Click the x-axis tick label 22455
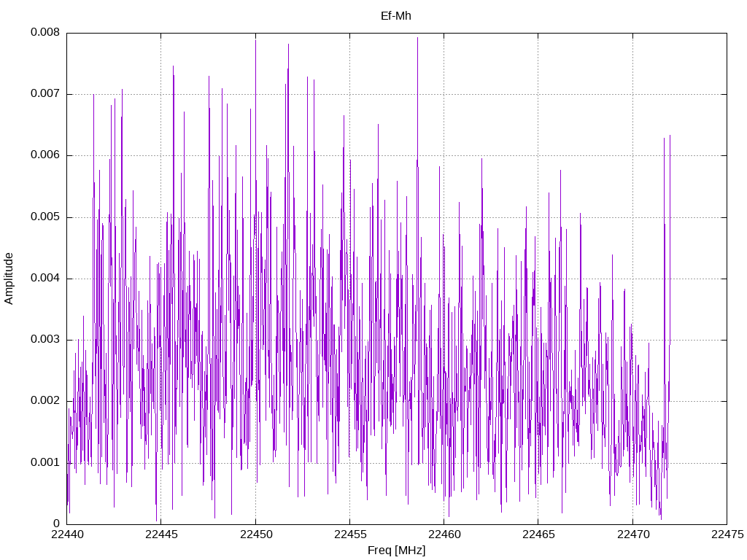Viewport: 747px width, 560px height. [350, 534]
